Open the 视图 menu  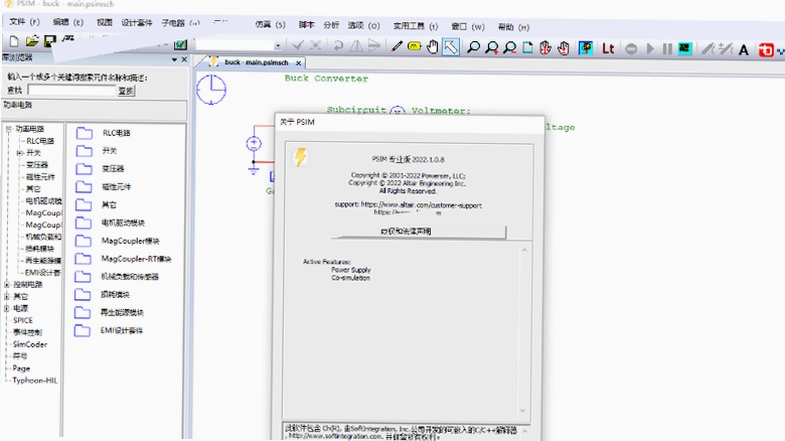(104, 22)
